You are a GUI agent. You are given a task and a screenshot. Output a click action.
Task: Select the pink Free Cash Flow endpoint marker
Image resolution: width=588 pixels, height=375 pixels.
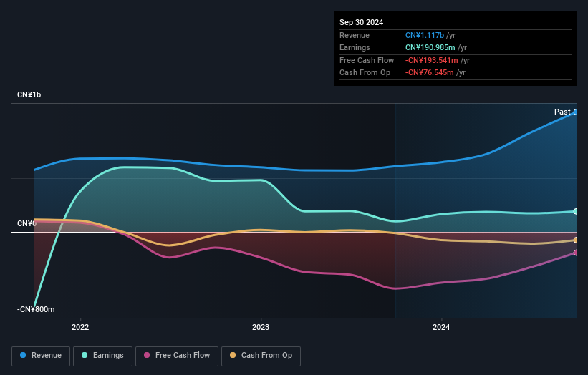click(x=576, y=253)
